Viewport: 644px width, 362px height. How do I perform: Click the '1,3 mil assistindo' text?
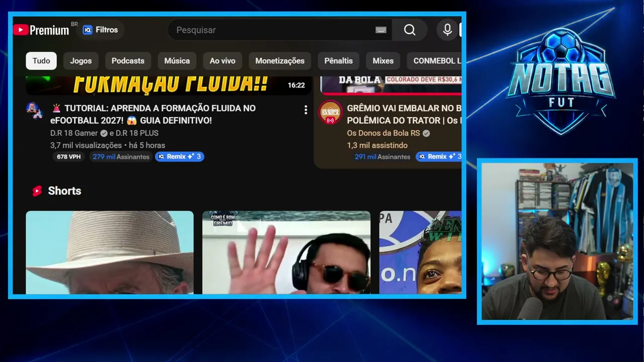click(x=377, y=145)
